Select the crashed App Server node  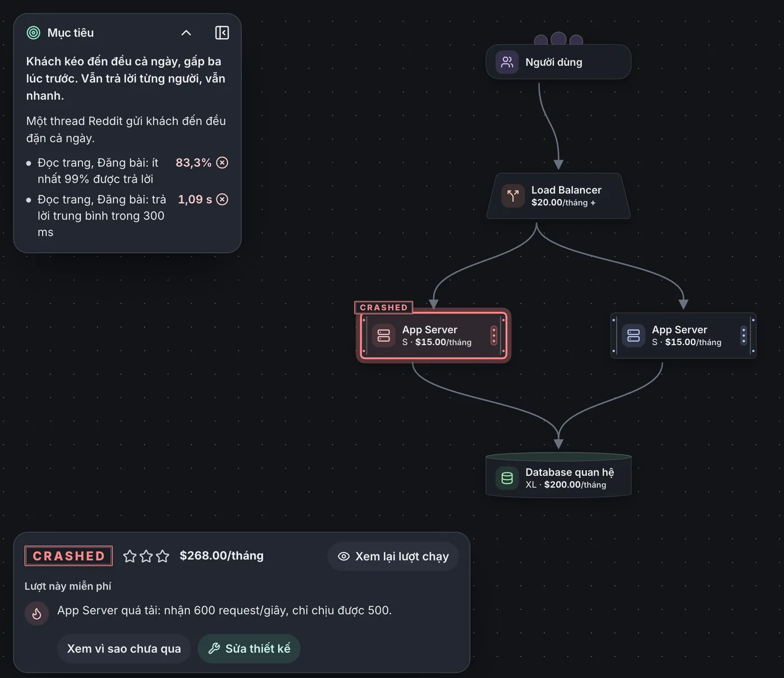[x=433, y=335]
